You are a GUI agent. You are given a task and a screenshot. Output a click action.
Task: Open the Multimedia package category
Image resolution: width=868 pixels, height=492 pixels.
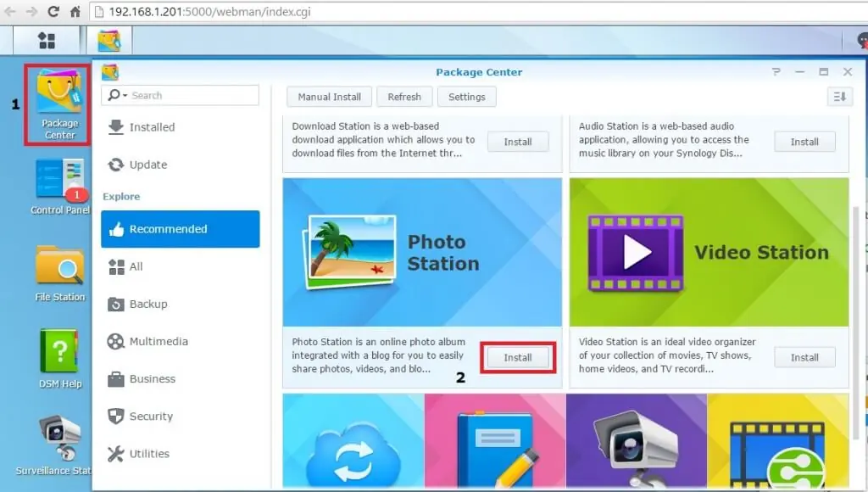(158, 341)
